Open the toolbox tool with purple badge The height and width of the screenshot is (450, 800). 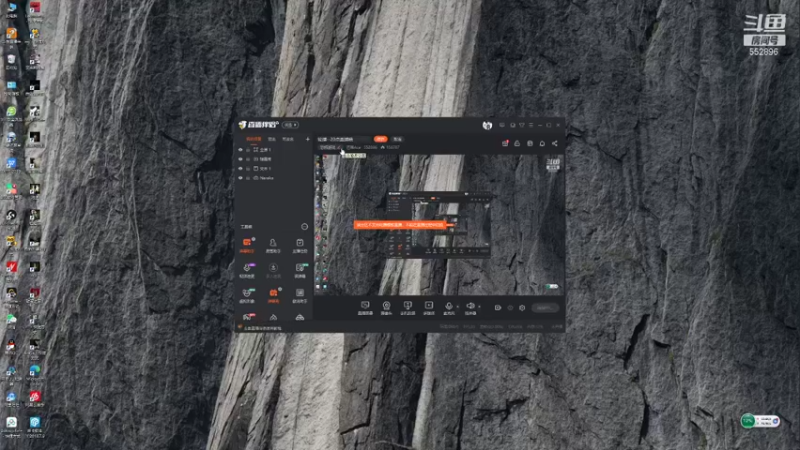point(247,270)
